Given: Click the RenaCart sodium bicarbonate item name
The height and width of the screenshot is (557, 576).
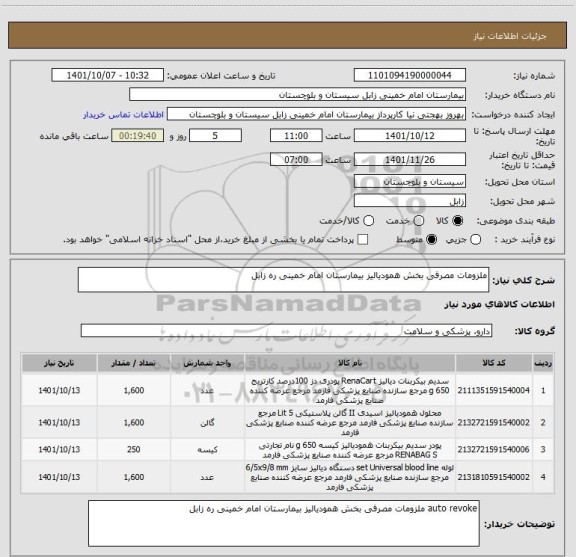Looking at the screenshot, I should tap(350, 390).
